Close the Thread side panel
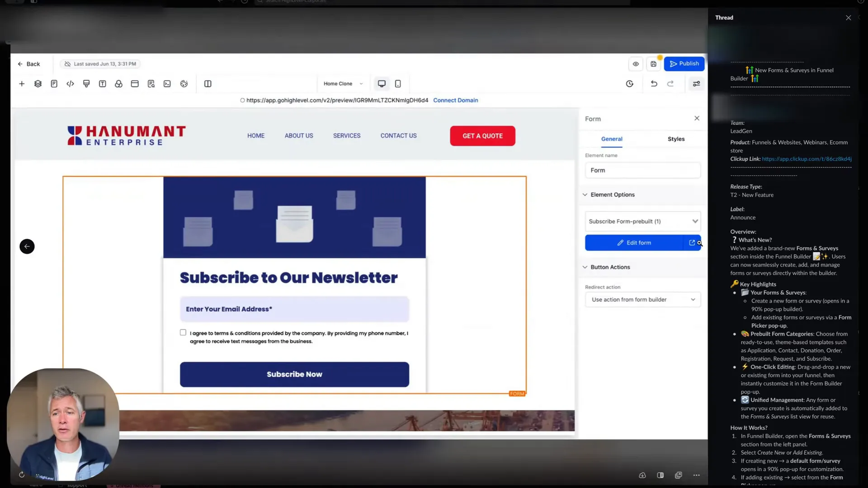Image resolution: width=868 pixels, height=488 pixels. [x=848, y=18]
